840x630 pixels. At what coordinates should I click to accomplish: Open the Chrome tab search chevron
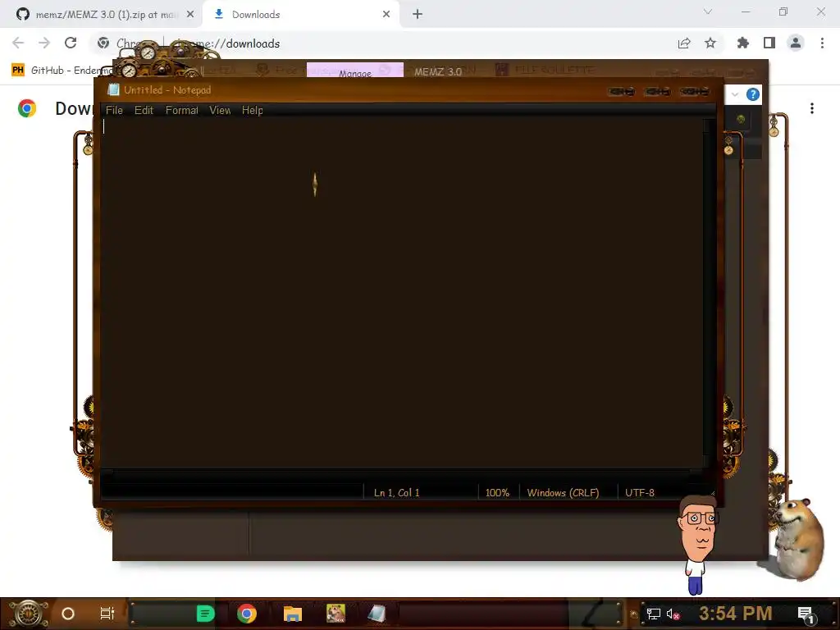[708, 11]
